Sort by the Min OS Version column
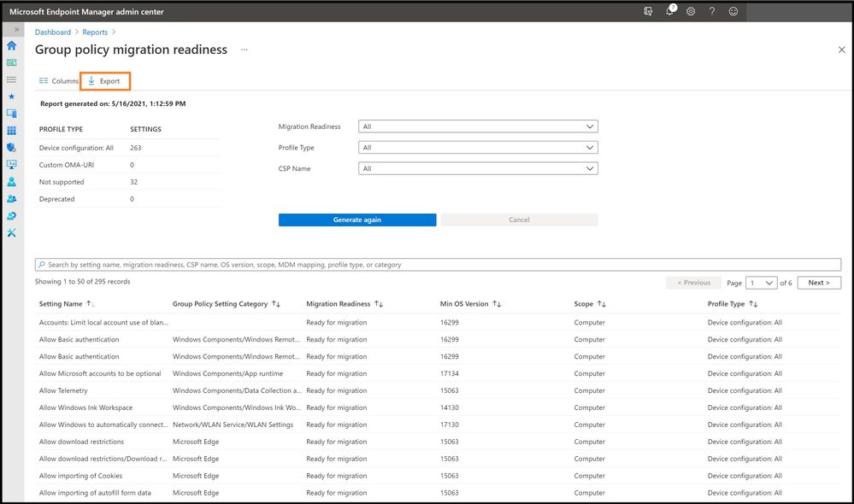This screenshot has height=504, width=854. [x=470, y=304]
